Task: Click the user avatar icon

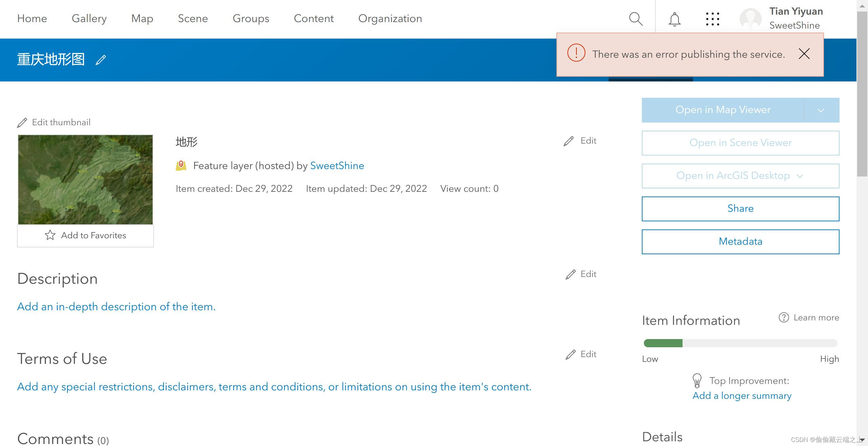Action: click(750, 19)
